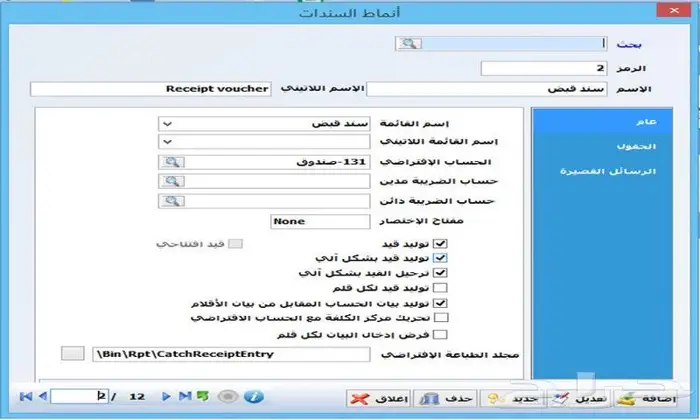Click the تعديل button
Screen dimensions: 700x420
(579, 399)
